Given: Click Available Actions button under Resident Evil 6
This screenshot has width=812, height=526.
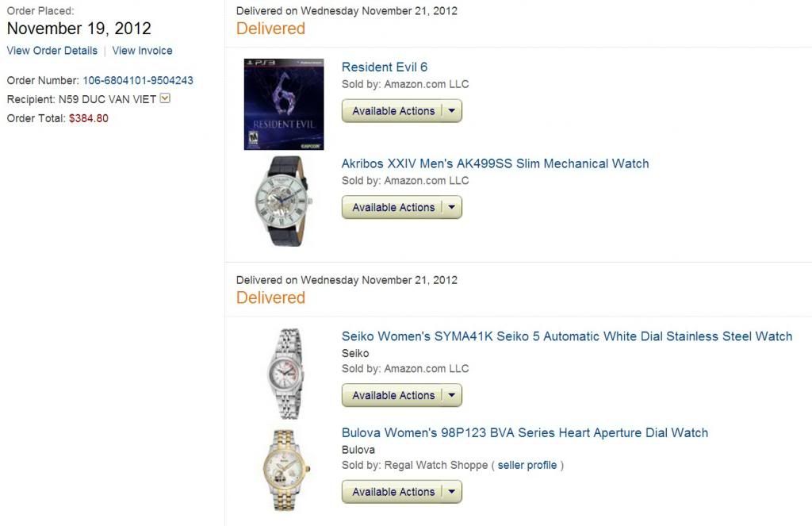Looking at the screenshot, I should click(x=393, y=110).
